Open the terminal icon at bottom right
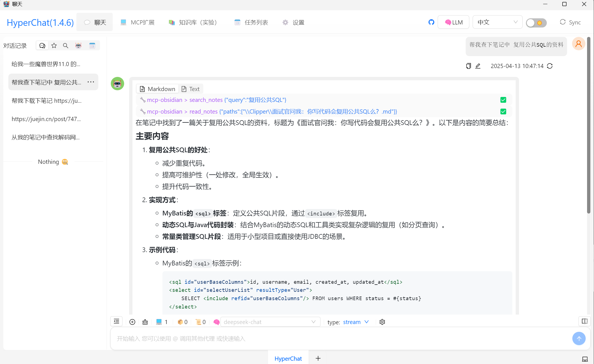This screenshot has width=594, height=364. [x=585, y=359]
